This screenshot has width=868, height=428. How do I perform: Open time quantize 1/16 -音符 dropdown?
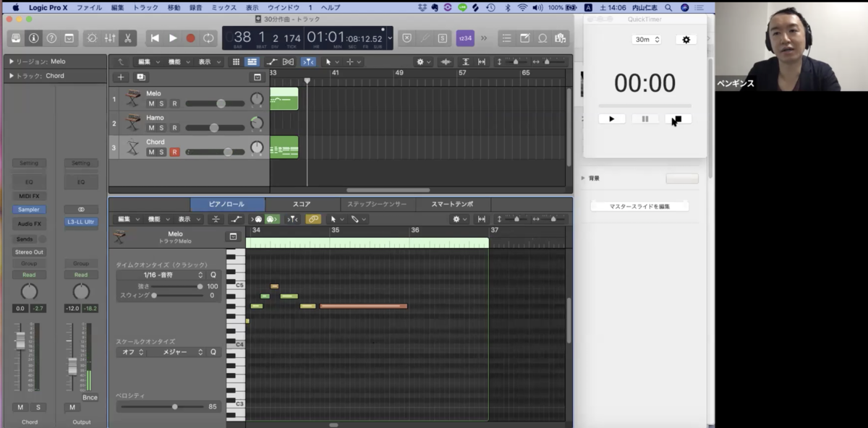pyautogui.click(x=162, y=275)
